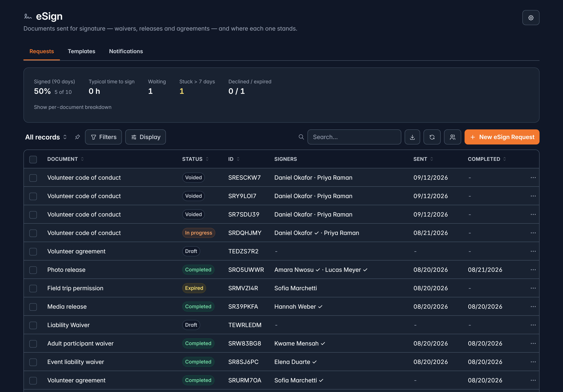Open row menu for Liability Waiver
Viewport: 563px width, 392px height.
point(533,325)
